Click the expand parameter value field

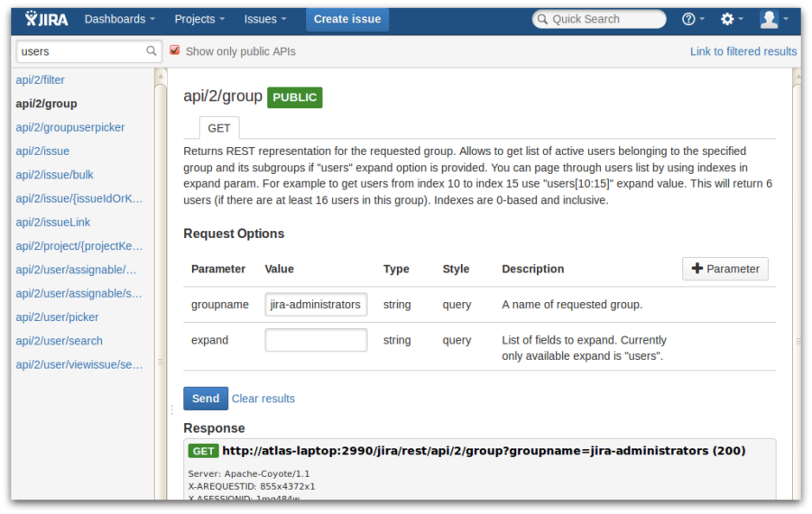[x=316, y=340]
